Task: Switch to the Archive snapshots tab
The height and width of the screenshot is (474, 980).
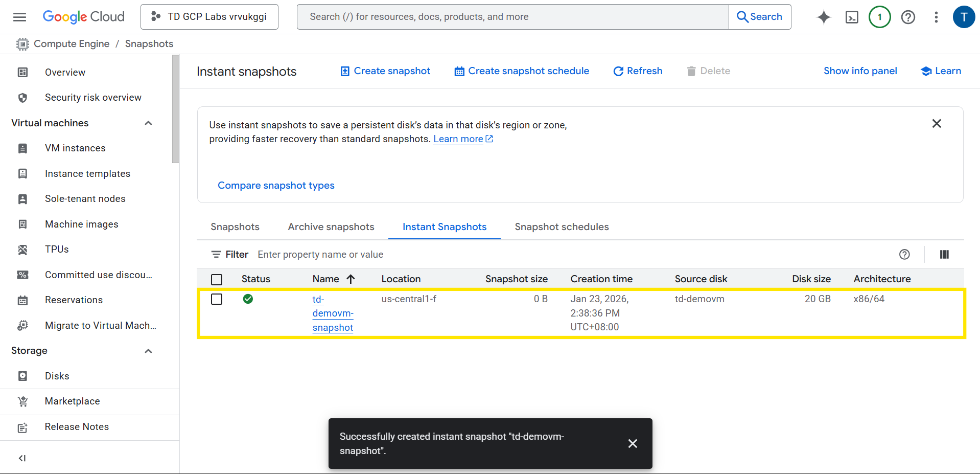Action: tap(331, 227)
